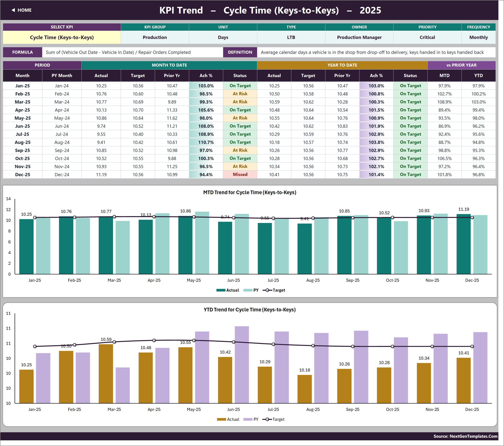504x446 pixels.
Task: Click Actual legend entry in YTD chart
Action: pyautogui.click(x=228, y=419)
